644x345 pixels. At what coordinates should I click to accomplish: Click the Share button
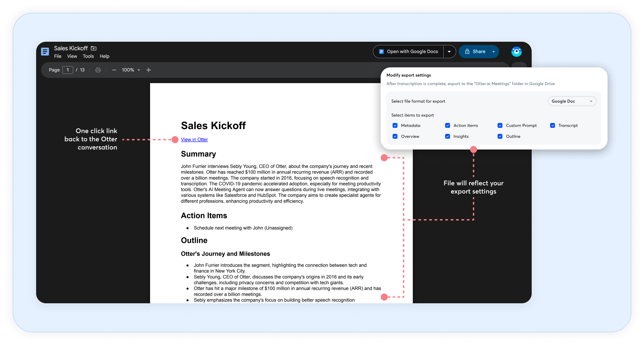coord(474,52)
